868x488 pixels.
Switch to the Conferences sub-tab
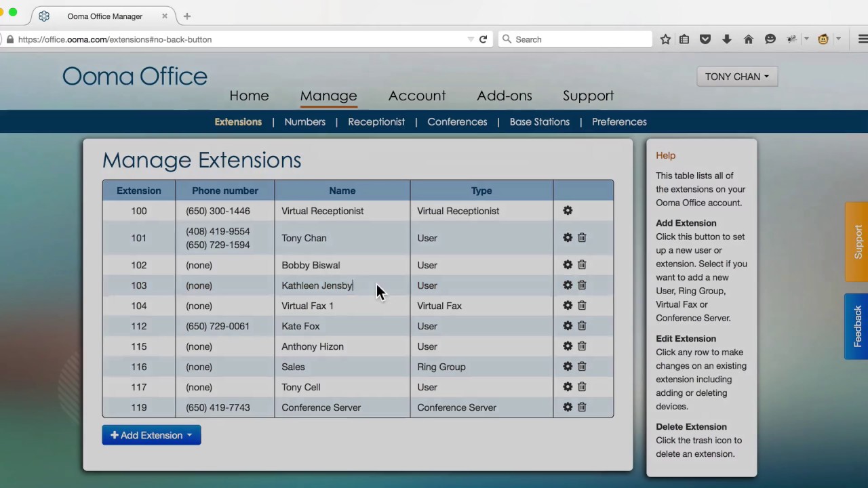[x=457, y=122]
